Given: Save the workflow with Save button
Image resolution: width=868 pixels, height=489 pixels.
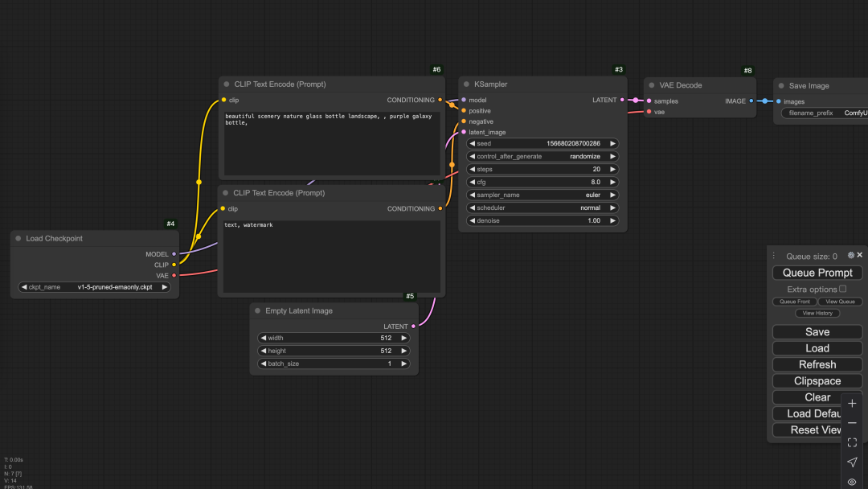Looking at the screenshot, I should pos(817,331).
